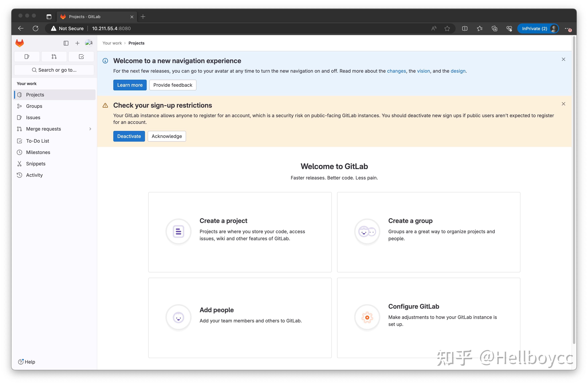Open the changes link in banner
Viewport: 588px width, 384px height.
(396, 71)
